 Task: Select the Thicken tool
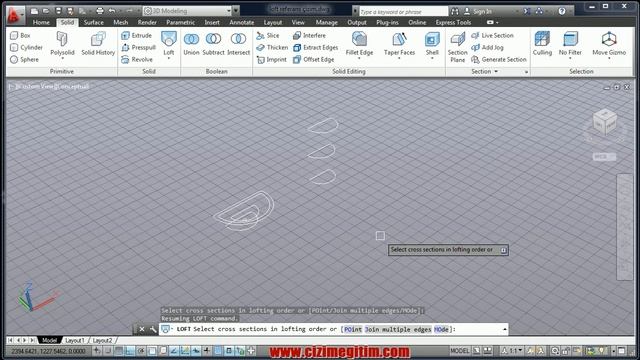(272, 47)
